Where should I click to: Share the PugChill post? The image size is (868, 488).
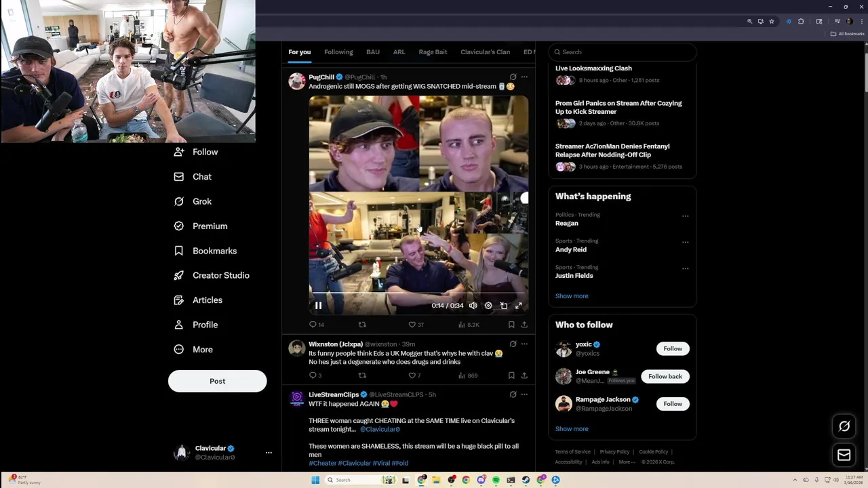point(524,325)
